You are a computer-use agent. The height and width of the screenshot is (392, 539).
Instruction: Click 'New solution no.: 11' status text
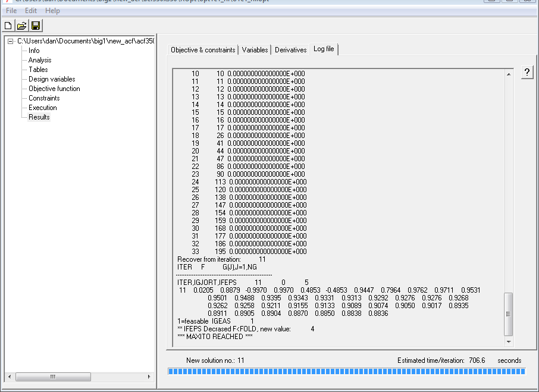pos(215,360)
